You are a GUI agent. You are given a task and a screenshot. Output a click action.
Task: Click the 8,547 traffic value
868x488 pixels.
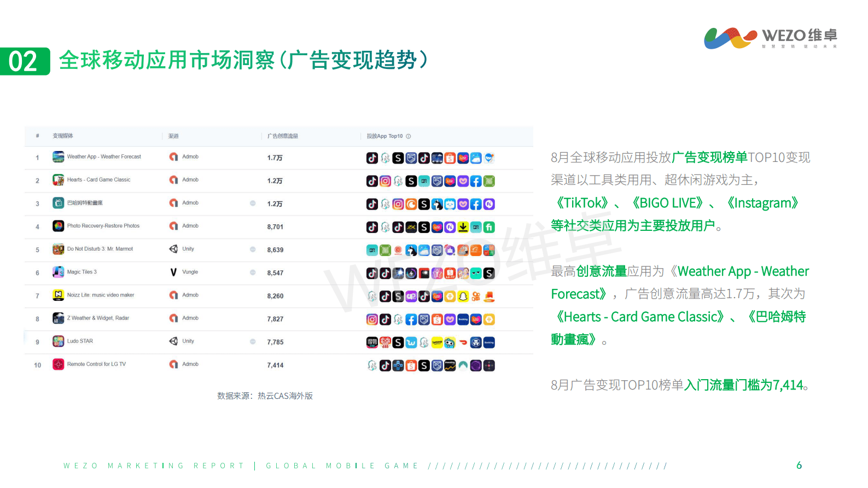coord(275,272)
